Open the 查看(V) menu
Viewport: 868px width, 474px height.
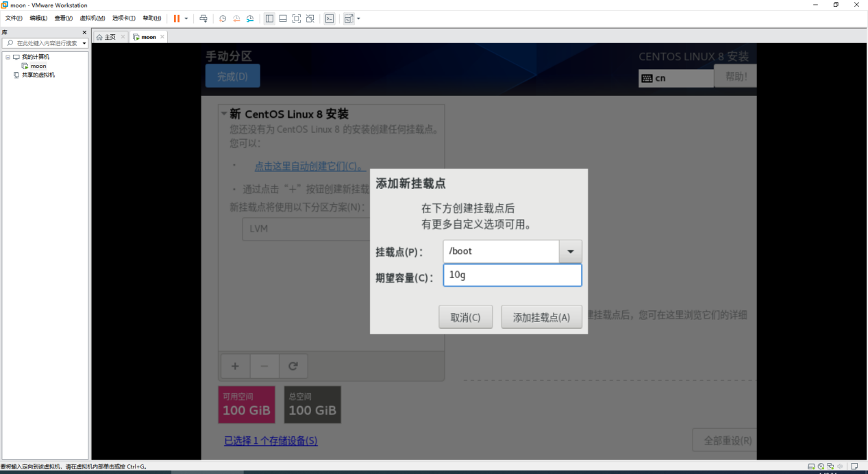(64, 18)
